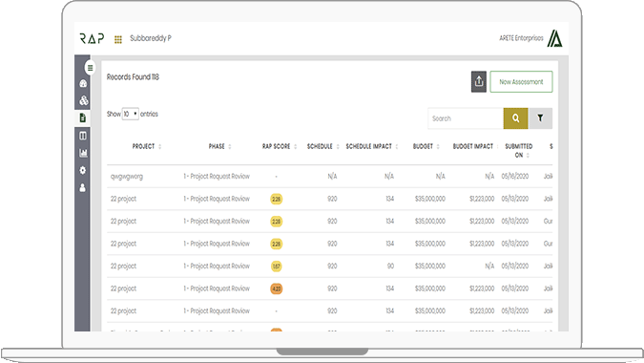This screenshot has height=363, width=644.
Task: Sort by the PHASE column
Action: click(219, 146)
